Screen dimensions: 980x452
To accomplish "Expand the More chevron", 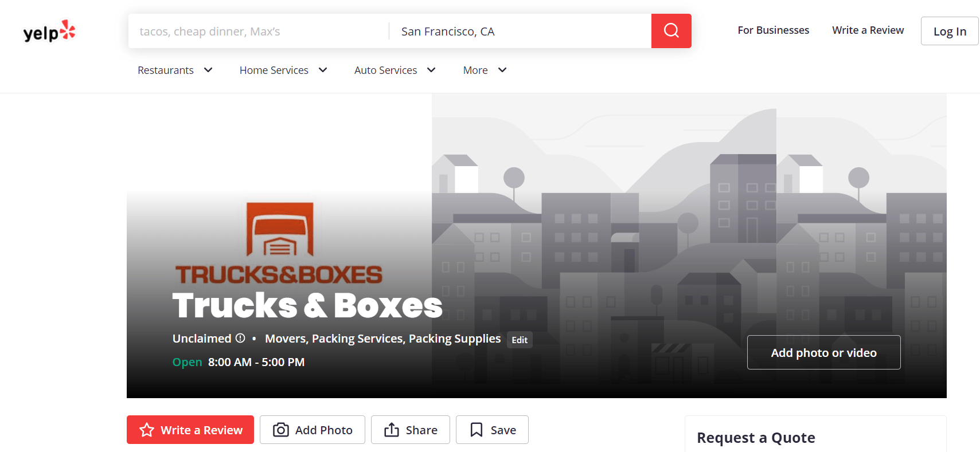I will coord(502,70).
